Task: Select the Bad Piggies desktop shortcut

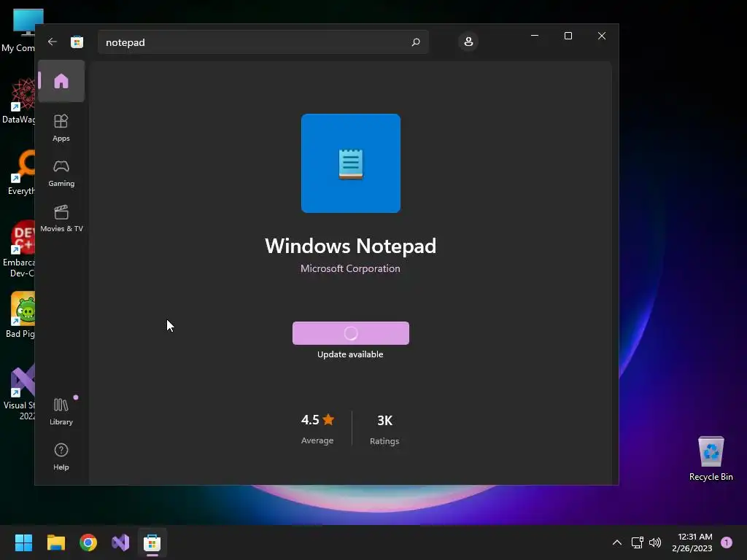Action: pos(19,315)
